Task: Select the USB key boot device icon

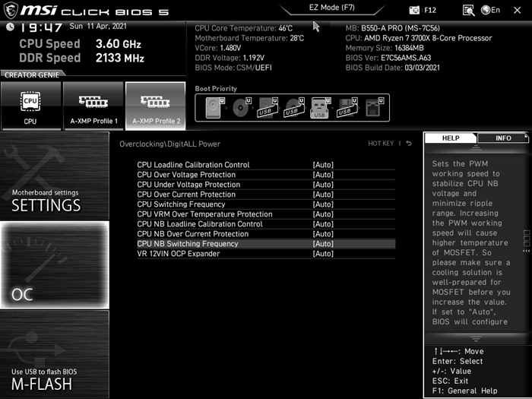Action: tap(320, 108)
